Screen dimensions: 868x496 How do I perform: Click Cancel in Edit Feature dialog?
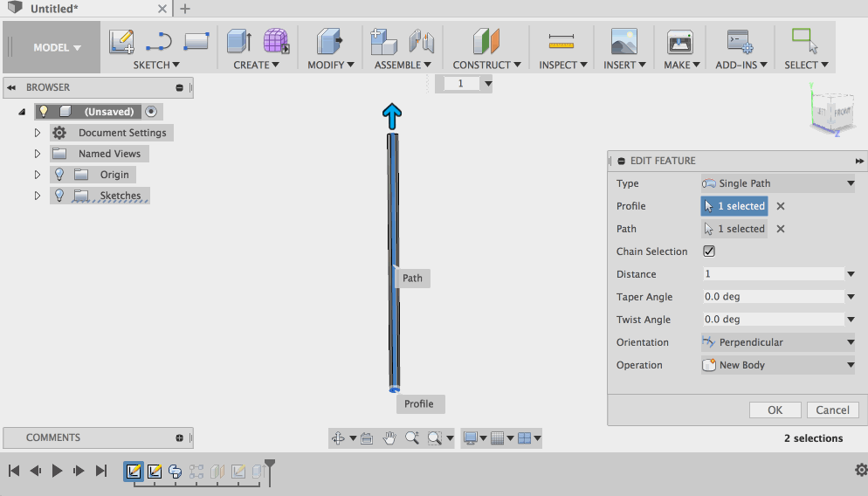pyautogui.click(x=831, y=410)
